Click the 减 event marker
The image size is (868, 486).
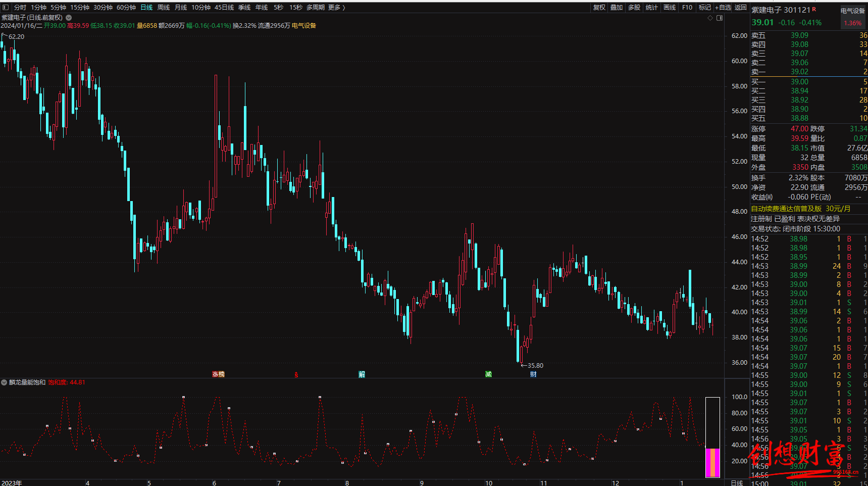[x=488, y=374]
